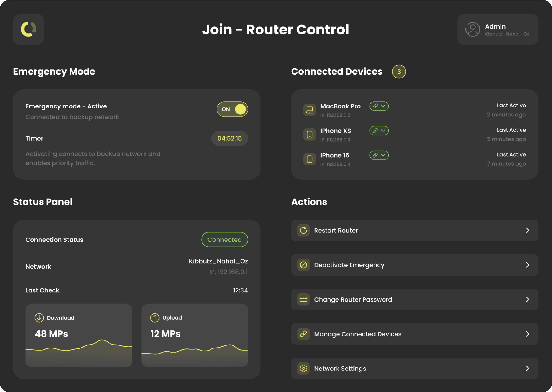Screen dimensions: 552x392
Task: Click the connected devices count badge 3
Action: [x=399, y=72]
